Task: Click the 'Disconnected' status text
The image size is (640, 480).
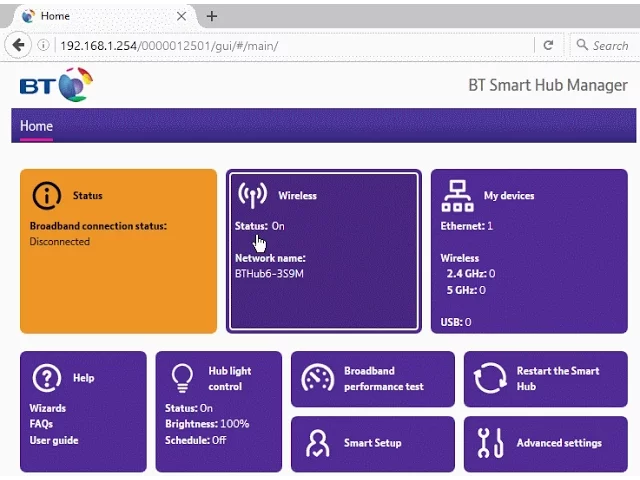Action: (x=60, y=242)
